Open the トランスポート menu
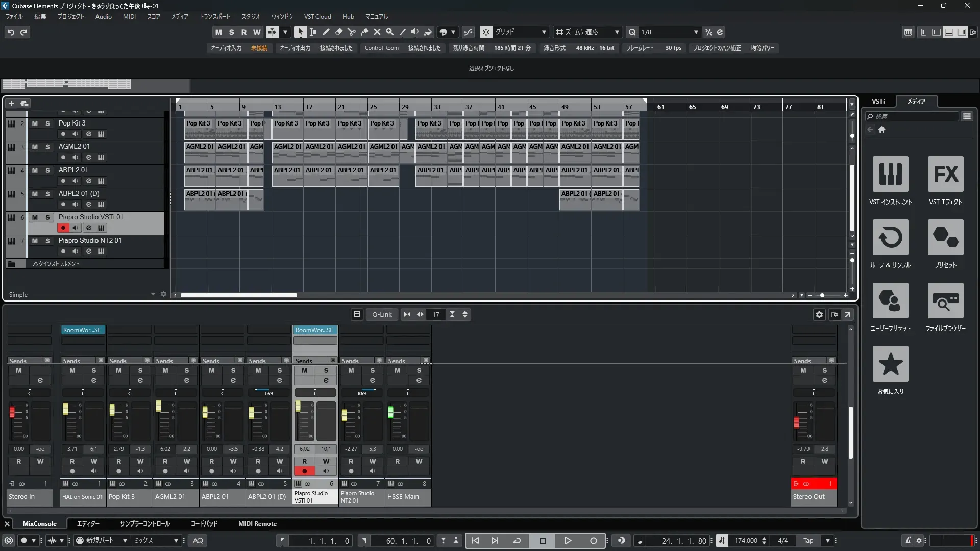The height and width of the screenshot is (551, 980). click(214, 16)
